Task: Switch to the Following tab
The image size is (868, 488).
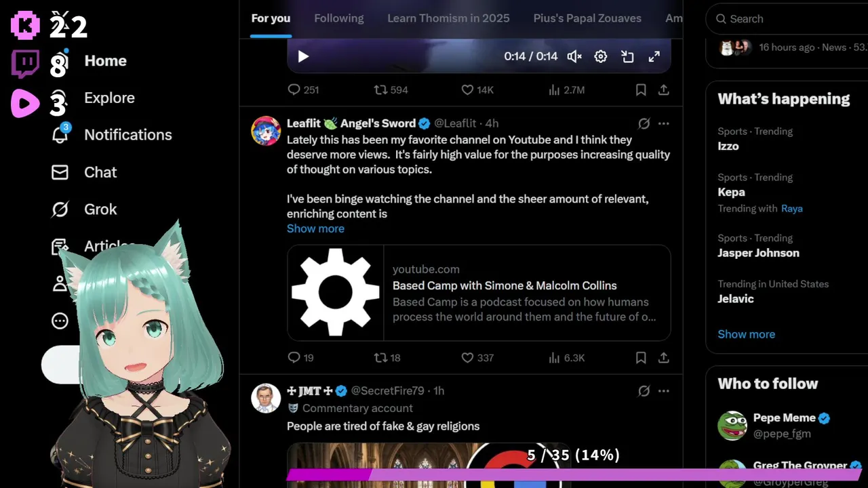Action: [x=339, y=18]
